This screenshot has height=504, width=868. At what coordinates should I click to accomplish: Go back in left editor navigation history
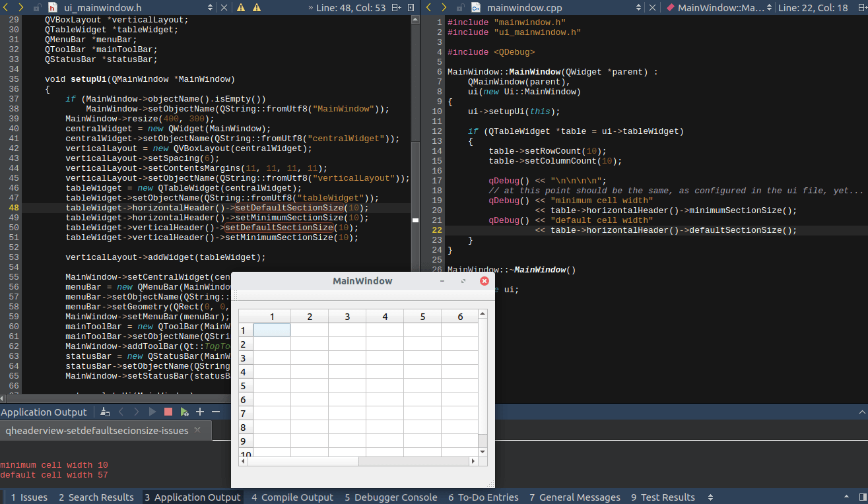pos(6,7)
